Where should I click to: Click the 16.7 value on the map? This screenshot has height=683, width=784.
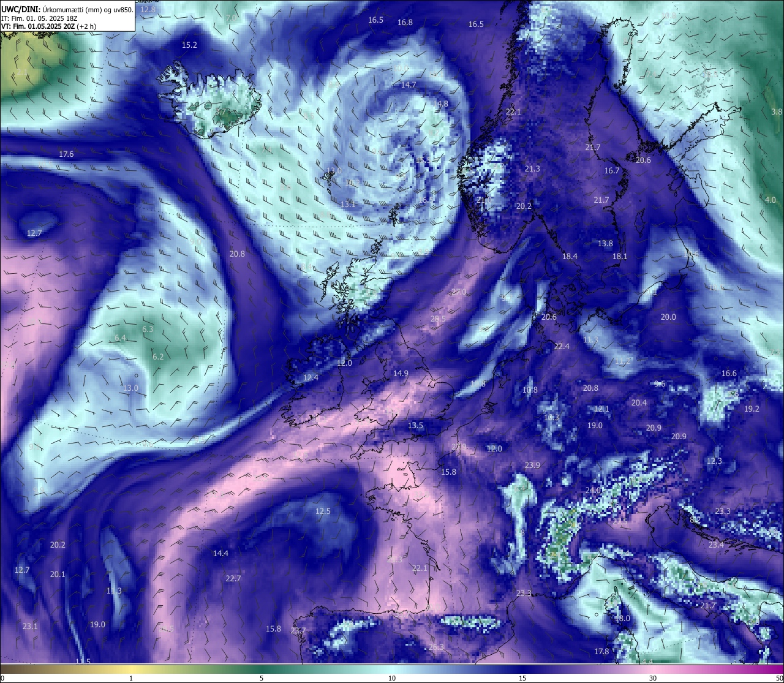coord(612,171)
